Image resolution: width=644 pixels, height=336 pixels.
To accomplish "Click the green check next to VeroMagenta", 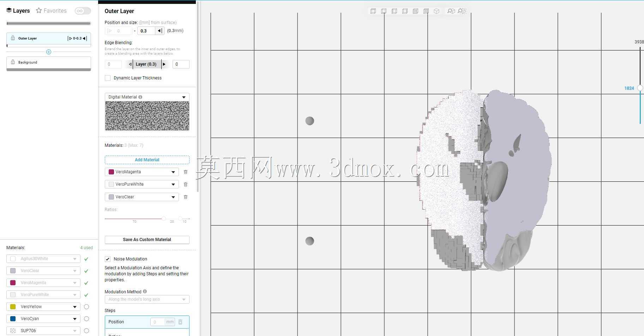I will click(x=86, y=283).
